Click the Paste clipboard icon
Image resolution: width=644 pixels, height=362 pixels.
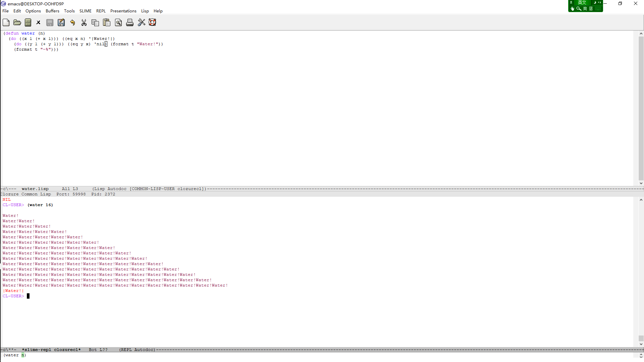tap(107, 22)
